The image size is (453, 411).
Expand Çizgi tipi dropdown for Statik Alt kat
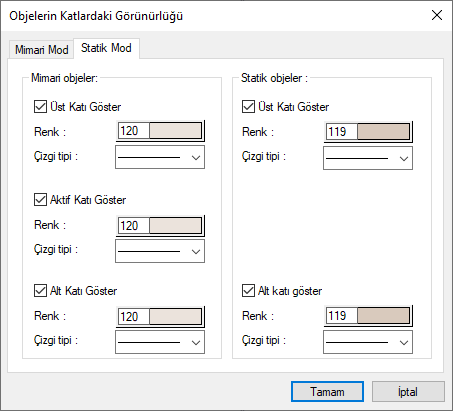tap(368, 342)
